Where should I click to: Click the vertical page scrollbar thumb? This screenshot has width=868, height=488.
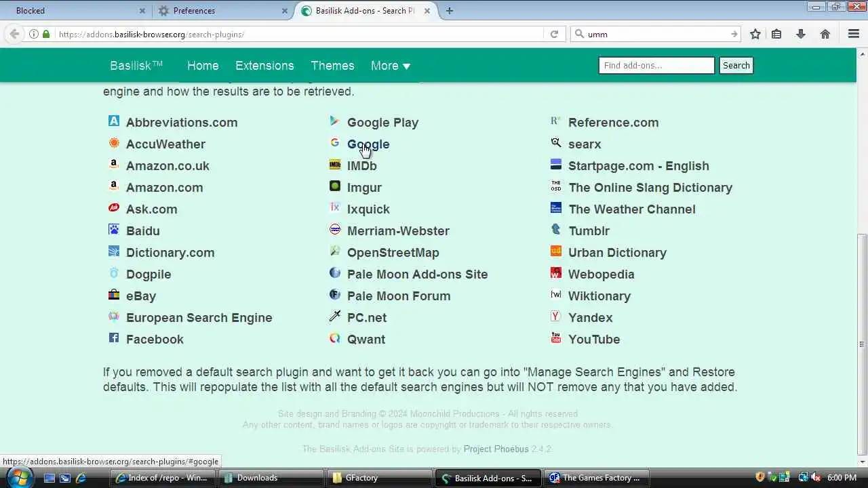[862, 344]
